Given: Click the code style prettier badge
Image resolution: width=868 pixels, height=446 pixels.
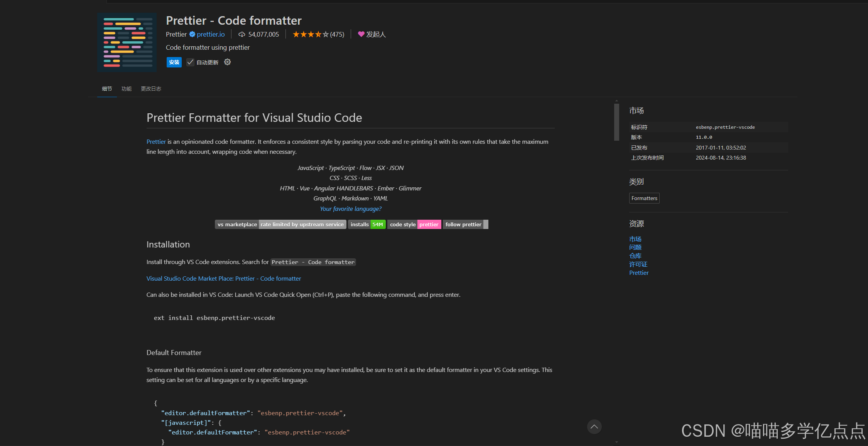Looking at the screenshot, I should point(414,224).
